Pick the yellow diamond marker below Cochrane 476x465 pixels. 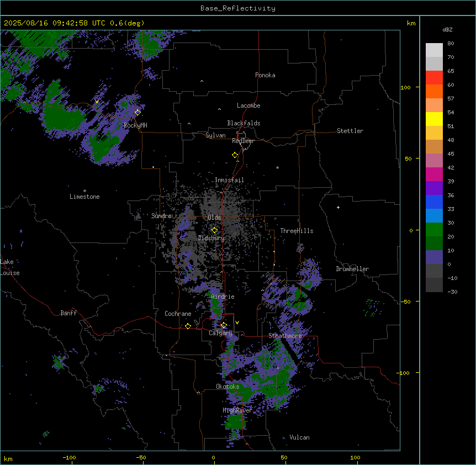click(188, 326)
